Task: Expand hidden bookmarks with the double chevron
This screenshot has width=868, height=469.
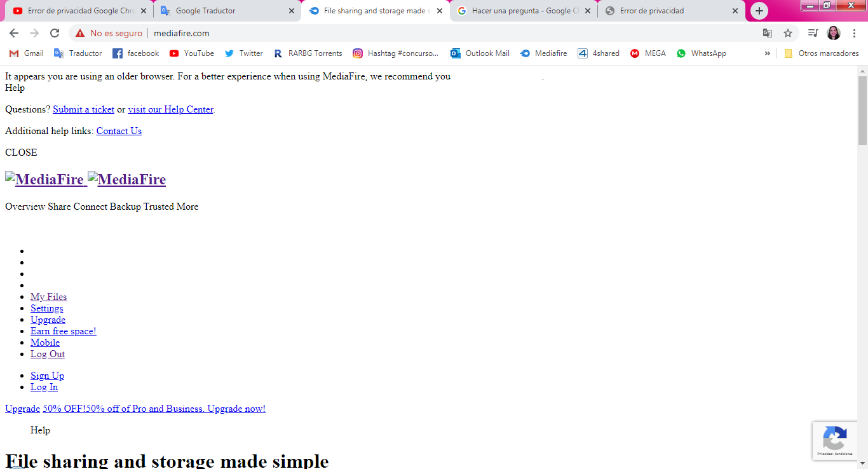Action: point(767,53)
